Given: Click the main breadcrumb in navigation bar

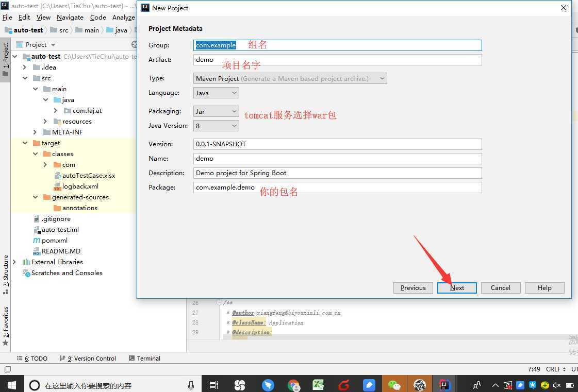Looking at the screenshot, I should 87,30.
